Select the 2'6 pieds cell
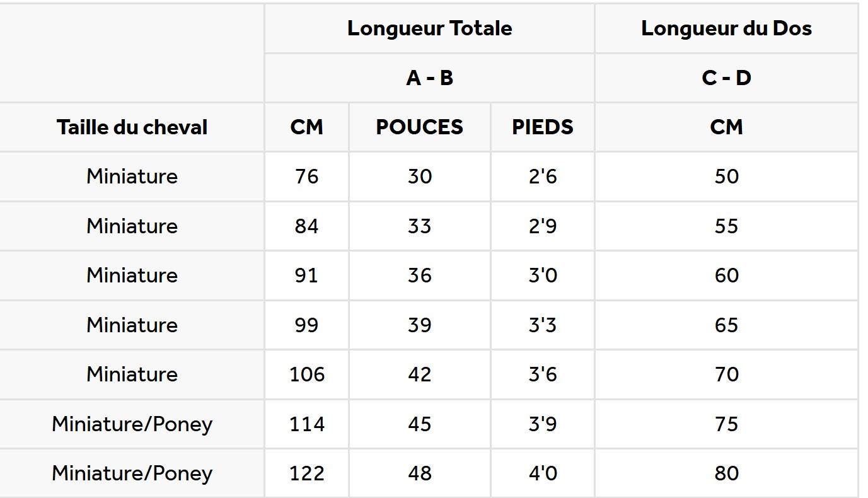This screenshot has width=868, height=498. point(543,177)
